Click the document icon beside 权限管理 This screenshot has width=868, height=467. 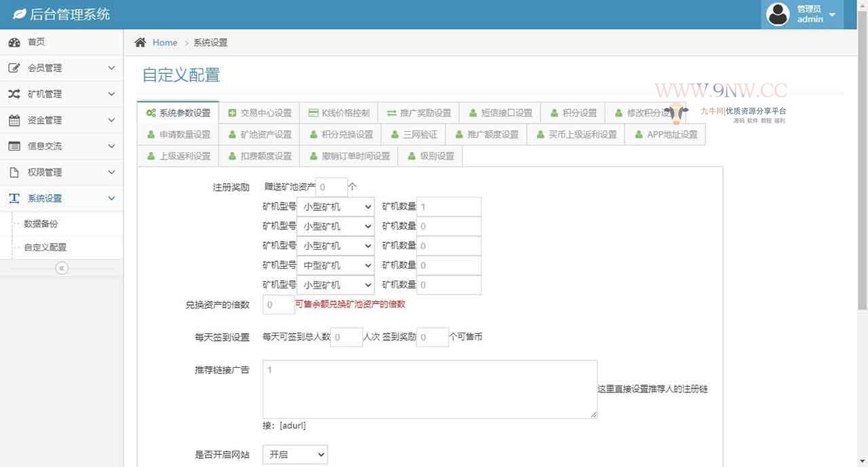coord(15,172)
